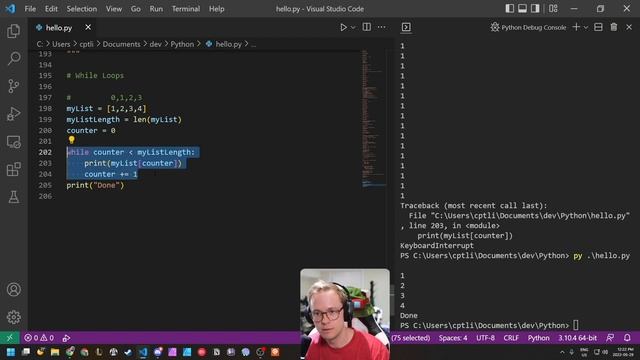Viewport: 640px width, 360px height.
Task: Click the dev breadcrumb
Action: coord(155,44)
